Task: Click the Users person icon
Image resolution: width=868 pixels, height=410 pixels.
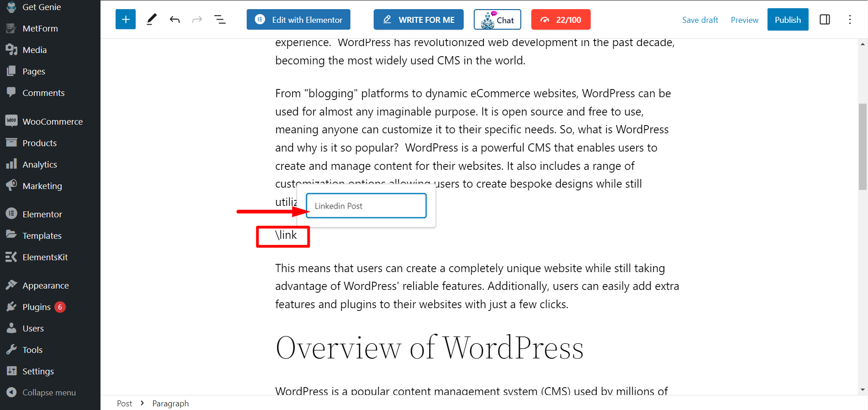Action: click(11, 328)
